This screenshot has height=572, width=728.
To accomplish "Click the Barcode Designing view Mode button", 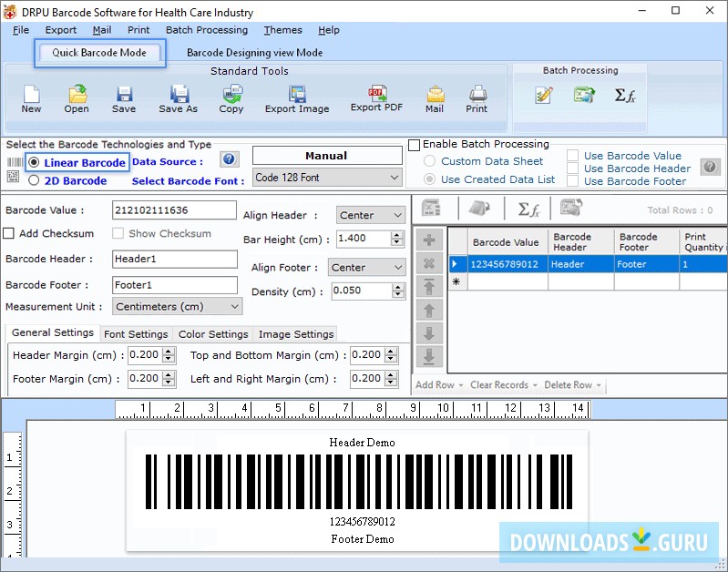I will pyautogui.click(x=254, y=53).
